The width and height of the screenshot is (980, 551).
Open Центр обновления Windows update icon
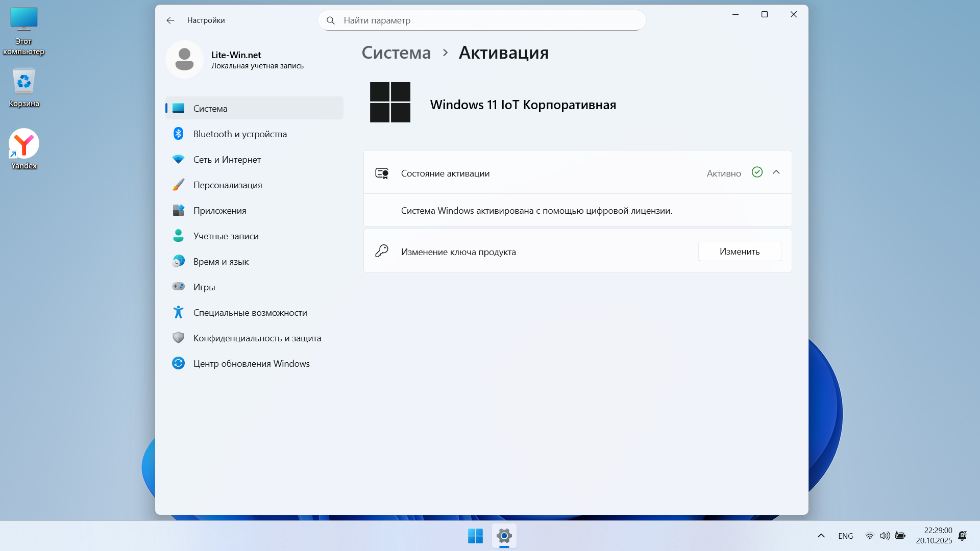coord(178,363)
